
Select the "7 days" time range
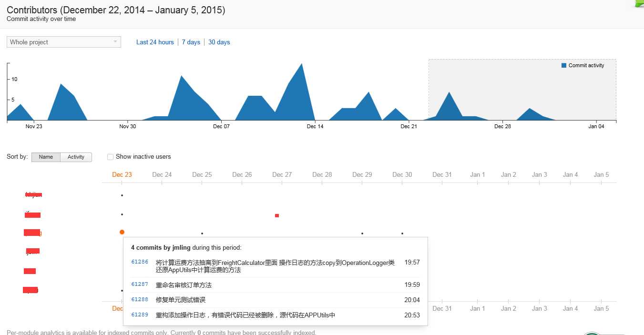click(x=191, y=42)
